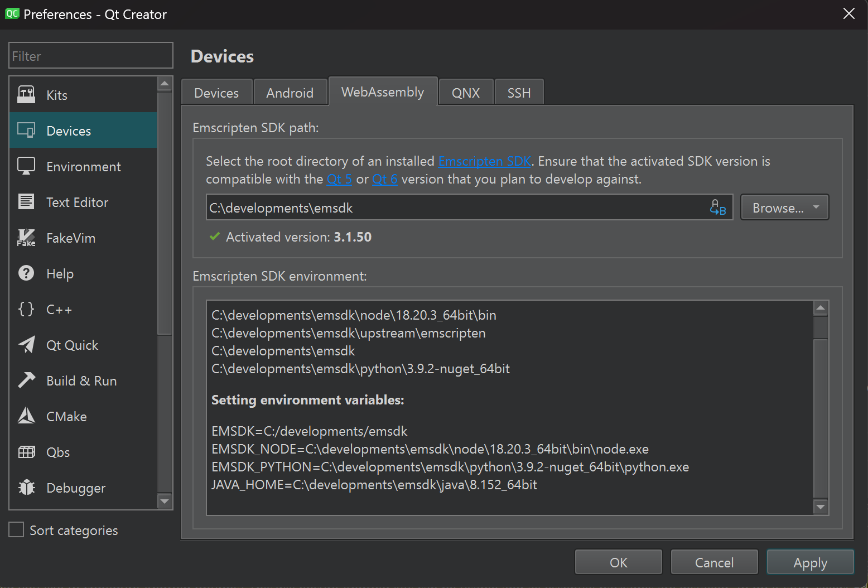This screenshot has height=588, width=868.
Task: Select the Build & Run category label
Action: point(81,381)
